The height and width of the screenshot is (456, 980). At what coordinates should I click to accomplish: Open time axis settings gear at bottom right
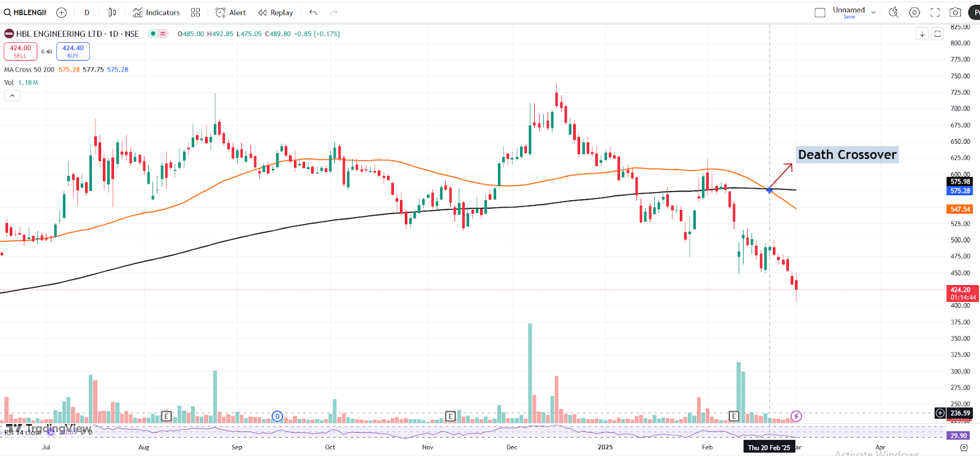[963, 447]
